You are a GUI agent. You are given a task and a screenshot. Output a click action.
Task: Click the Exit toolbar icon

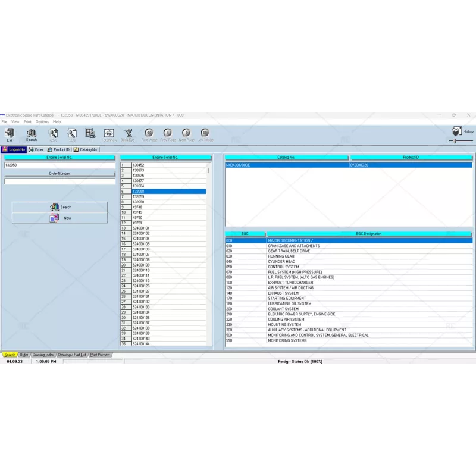coord(10,134)
